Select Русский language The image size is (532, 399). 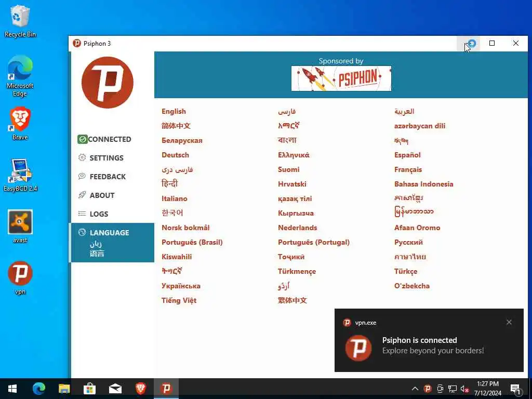click(x=408, y=242)
